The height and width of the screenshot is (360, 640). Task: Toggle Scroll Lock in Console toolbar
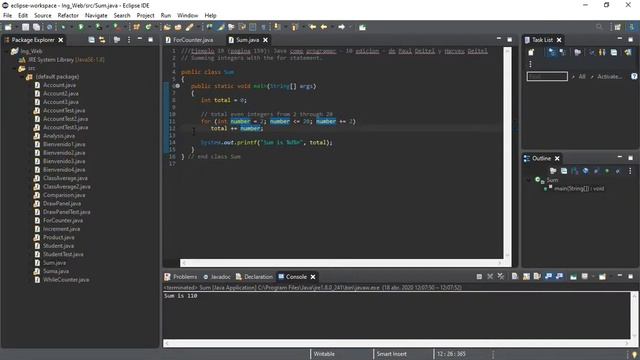526,276
